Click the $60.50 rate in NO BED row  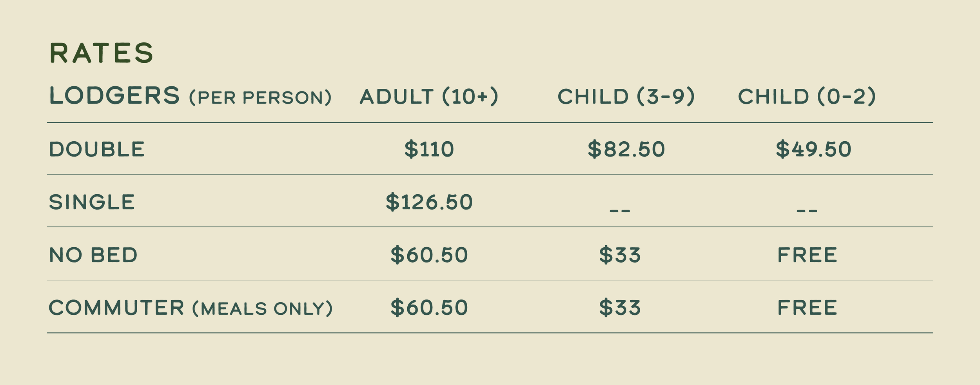429,255
